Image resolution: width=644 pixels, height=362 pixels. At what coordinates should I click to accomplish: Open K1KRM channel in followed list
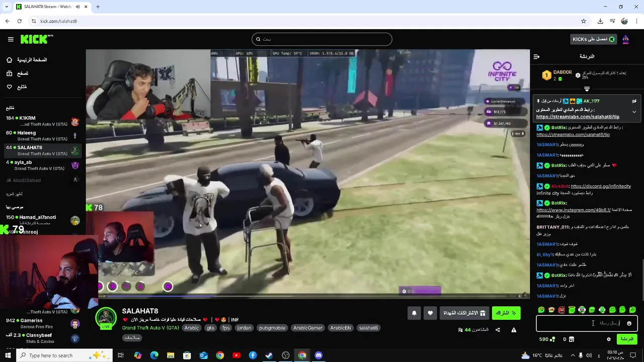click(x=43, y=121)
